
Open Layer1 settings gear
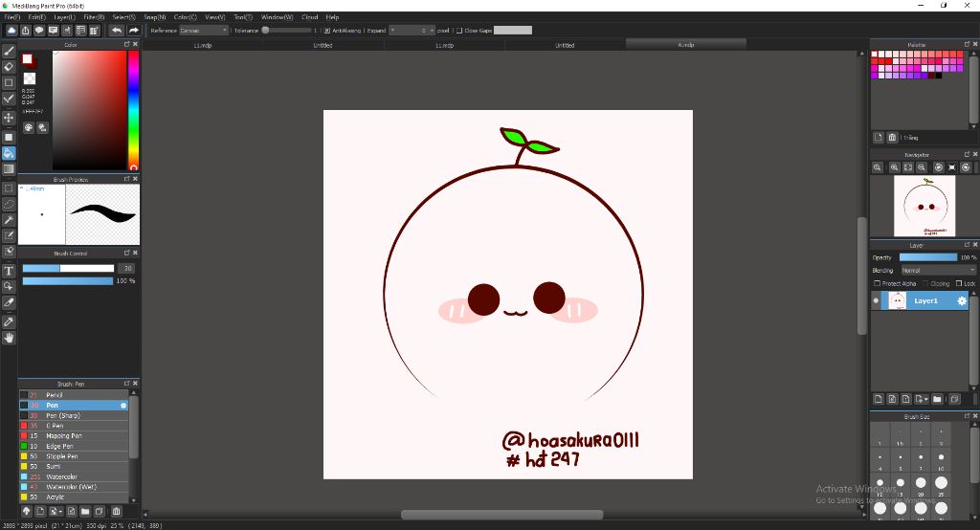coord(962,300)
